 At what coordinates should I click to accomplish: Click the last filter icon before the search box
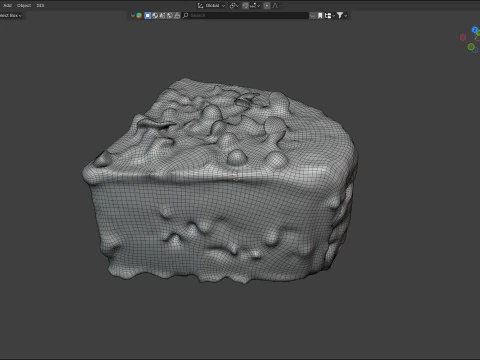coord(177,15)
